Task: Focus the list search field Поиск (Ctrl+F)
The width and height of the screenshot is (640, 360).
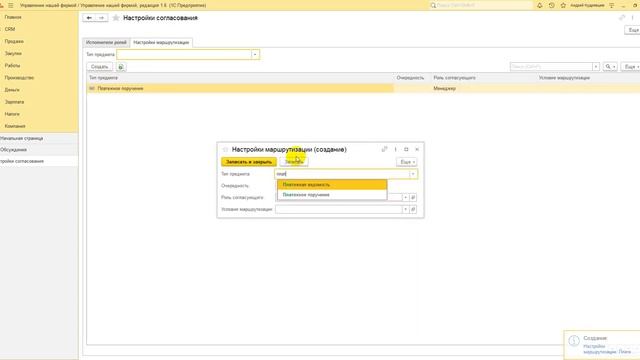Action: (x=551, y=67)
